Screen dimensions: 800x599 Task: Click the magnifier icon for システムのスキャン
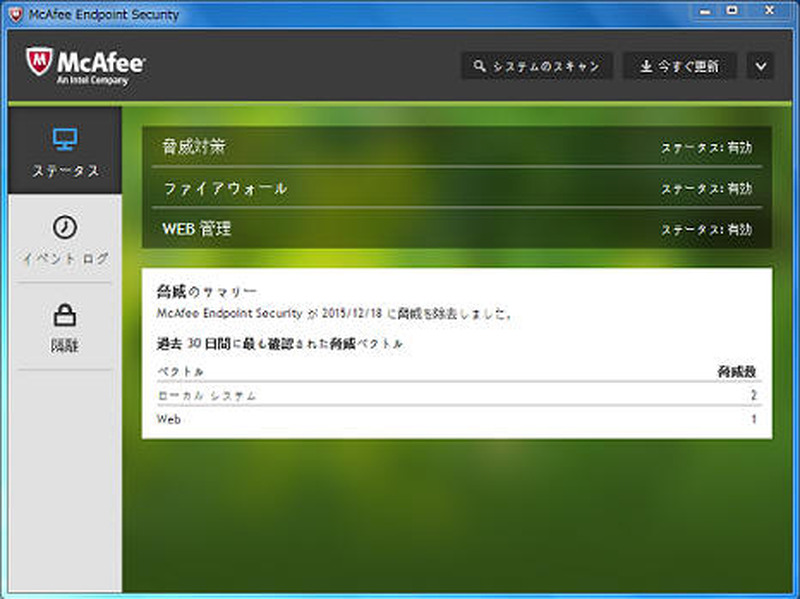pyautogui.click(x=480, y=66)
